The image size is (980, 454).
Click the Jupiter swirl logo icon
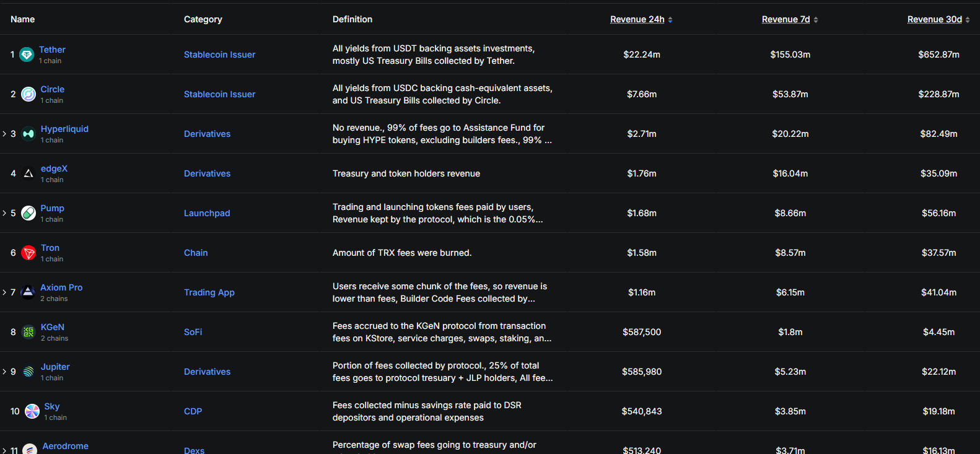(28, 372)
